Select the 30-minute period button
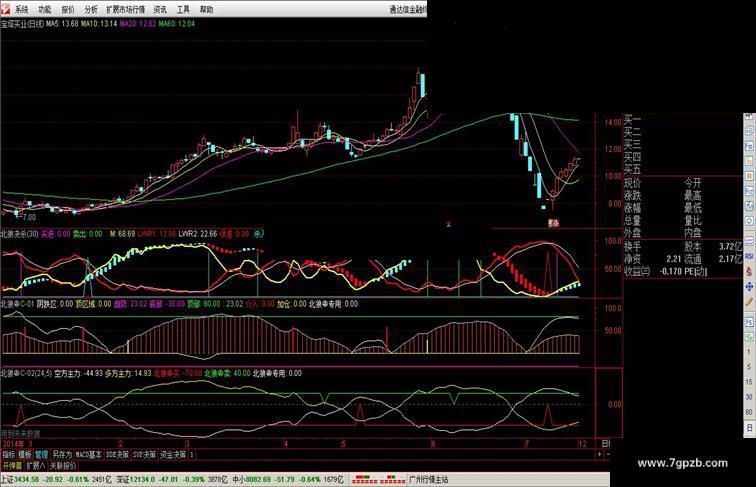756x487 pixels. [749, 396]
